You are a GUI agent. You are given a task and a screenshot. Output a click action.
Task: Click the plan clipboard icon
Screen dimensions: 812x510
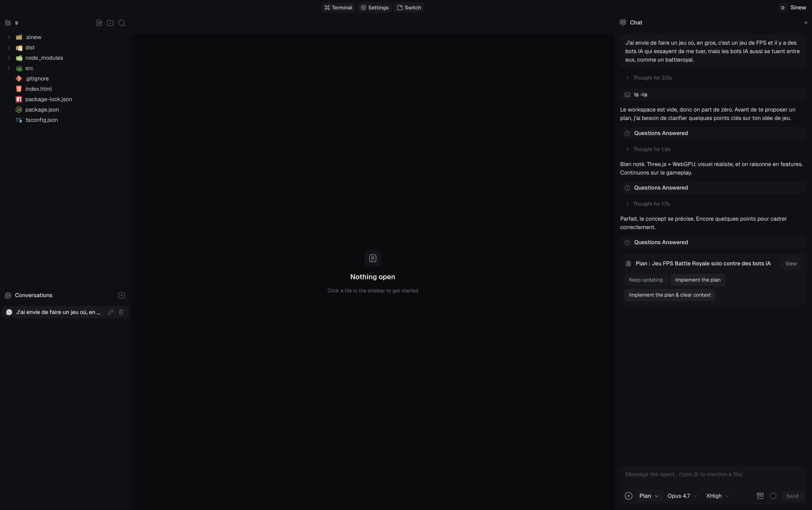[628, 264]
